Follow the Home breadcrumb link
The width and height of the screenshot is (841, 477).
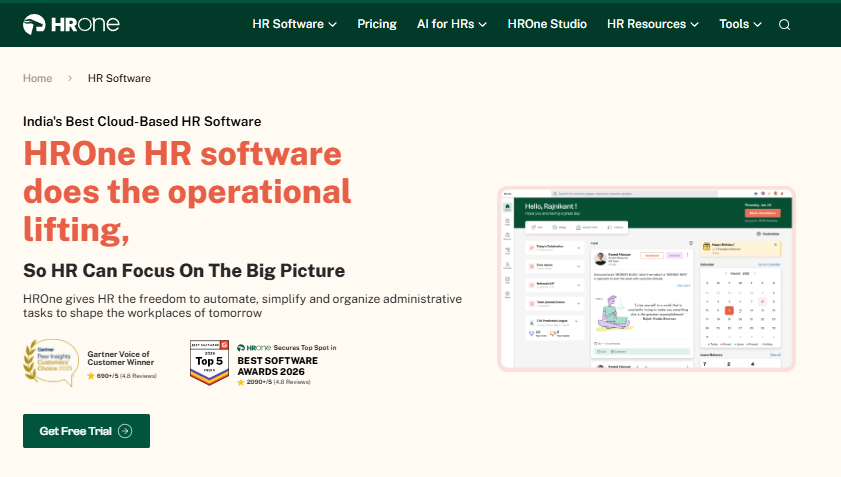click(38, 78)
